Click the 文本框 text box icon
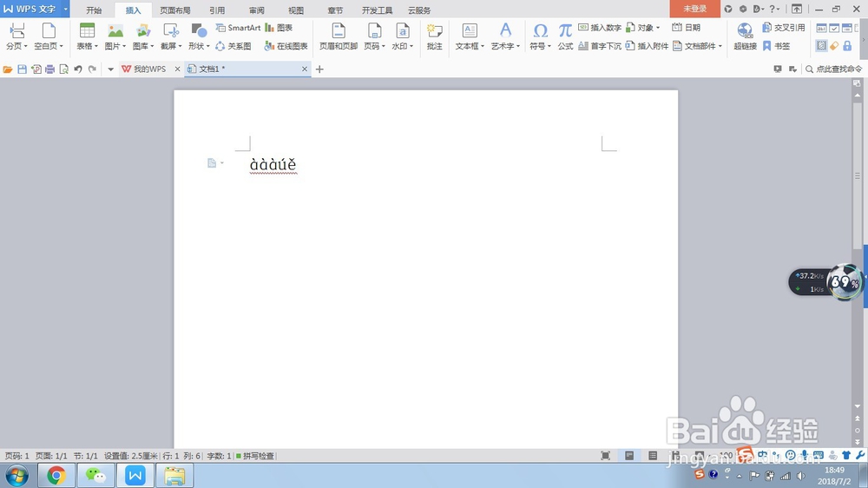This screenshot has height=488, width=868. pyautogui.click(x=470, y=30)
